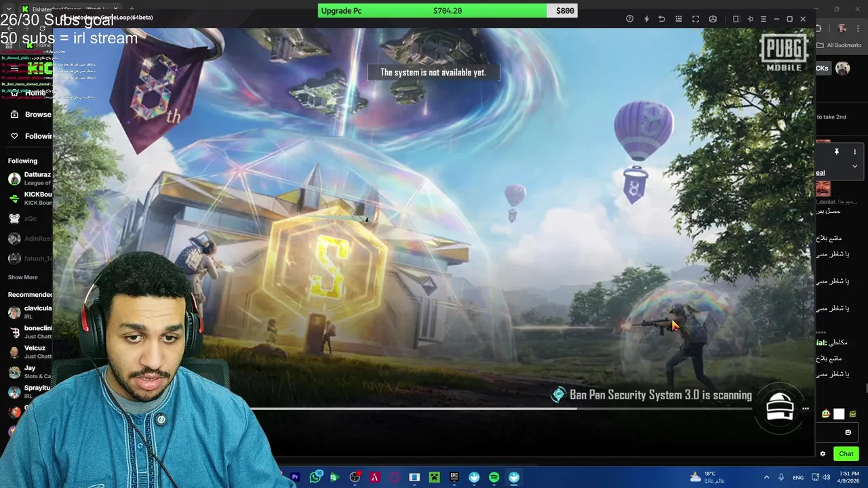The width and height of the screenshot is (868, 488).
Task: Click the lightning boost icon in GameLoop
Action: coord(646,19)
